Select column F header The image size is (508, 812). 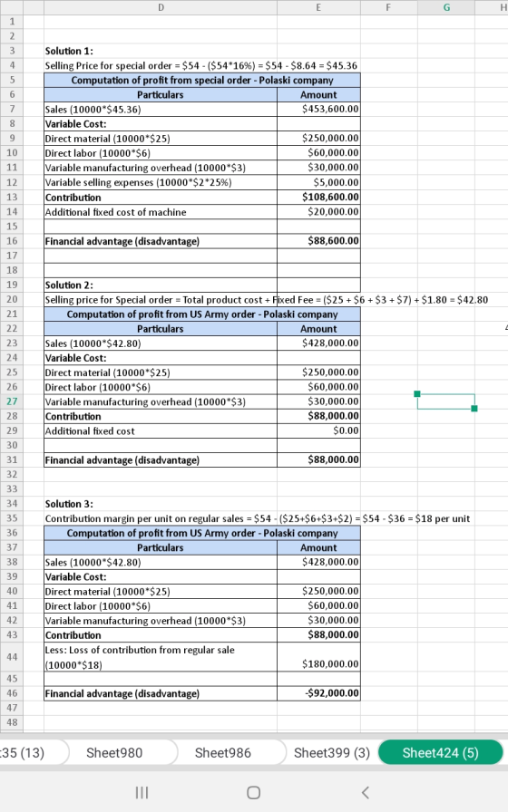coord(389,7)
